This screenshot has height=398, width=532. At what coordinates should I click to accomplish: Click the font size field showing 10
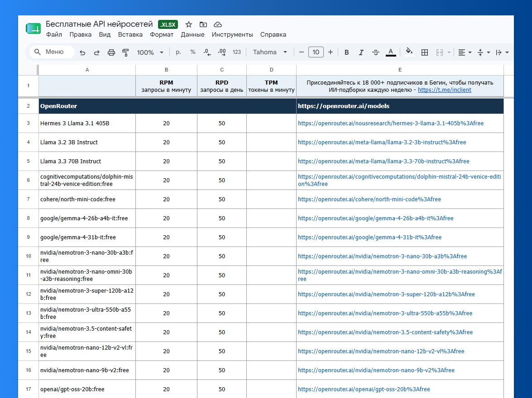point(316,52)
